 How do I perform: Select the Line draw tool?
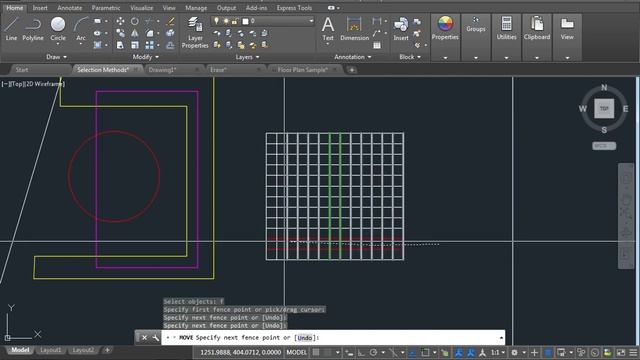point(11,29)
